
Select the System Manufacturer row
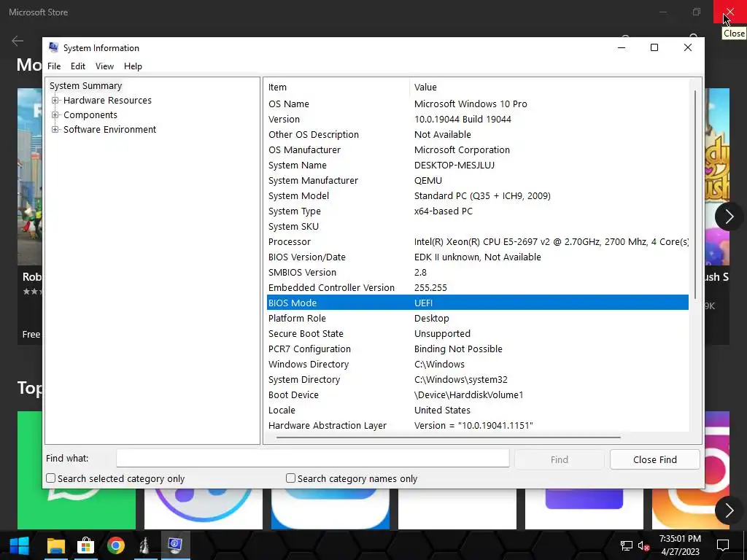tap(477, 181)
